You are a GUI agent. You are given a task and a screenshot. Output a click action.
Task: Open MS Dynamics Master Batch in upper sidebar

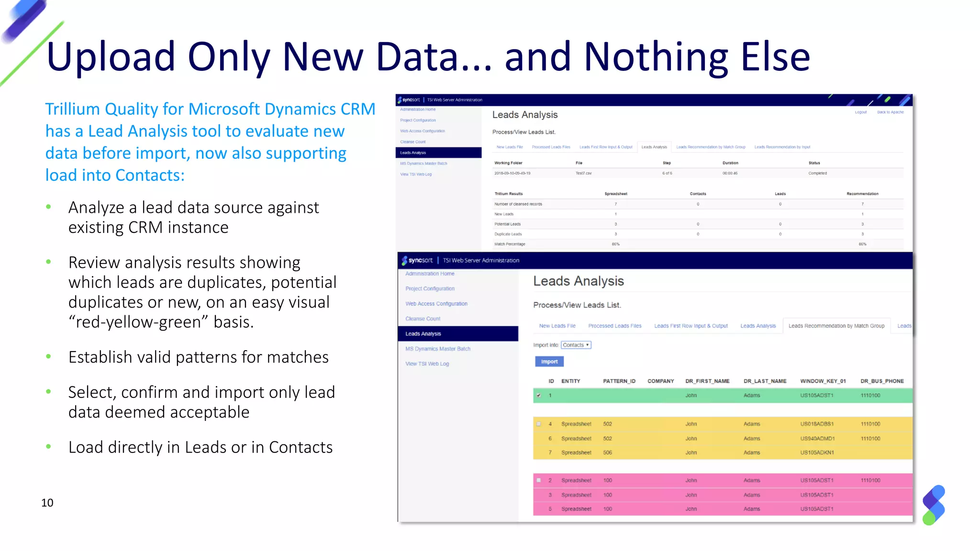point(423,164)
